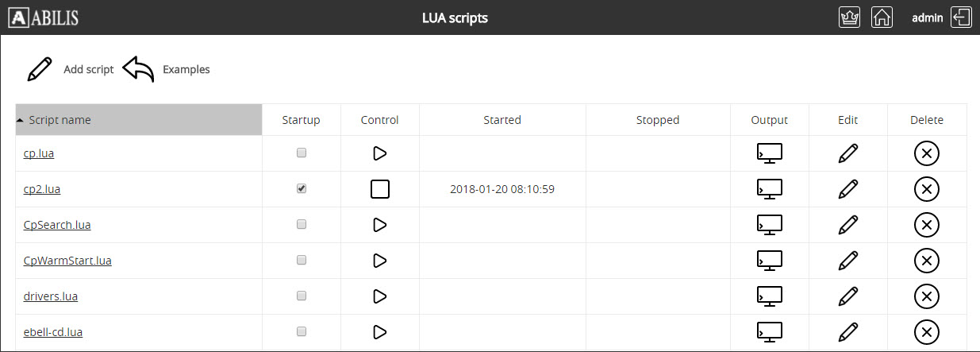Sort by the Script name column

(60, 120)
